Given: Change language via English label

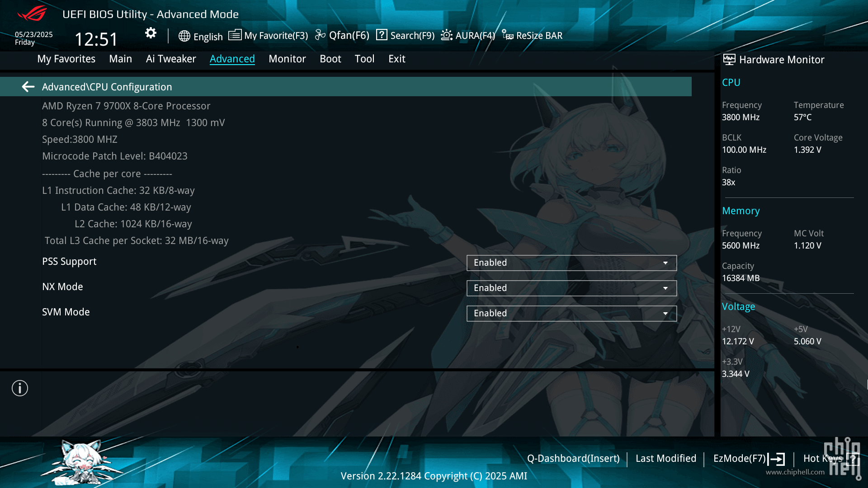Looking at the screenshot, I should [x=208, y=37].
